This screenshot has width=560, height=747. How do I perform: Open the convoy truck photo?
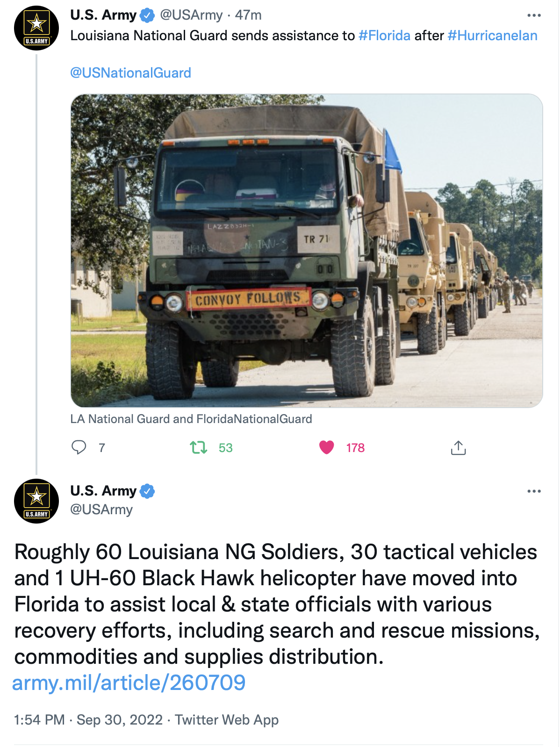click(307, 251)
